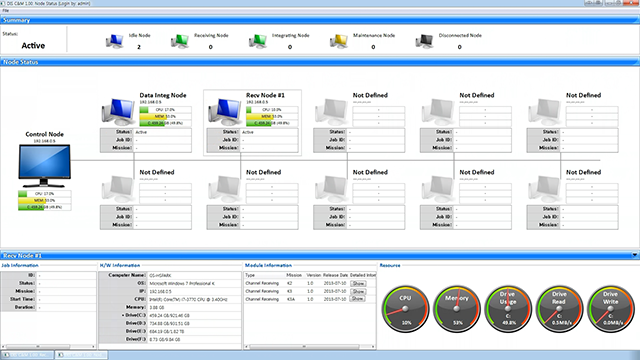
Task: Select the Drive(E:) row in H/W Information
Action: 170,331
